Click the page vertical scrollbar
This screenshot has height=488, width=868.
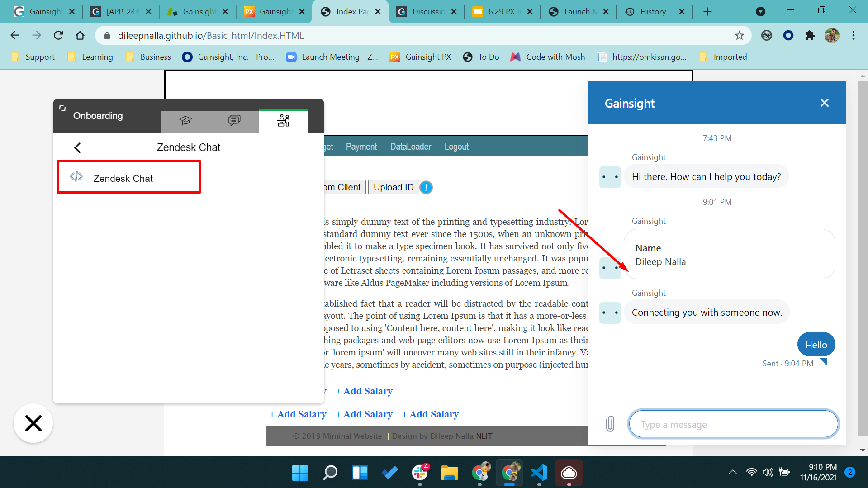click(x=863, y=258)
